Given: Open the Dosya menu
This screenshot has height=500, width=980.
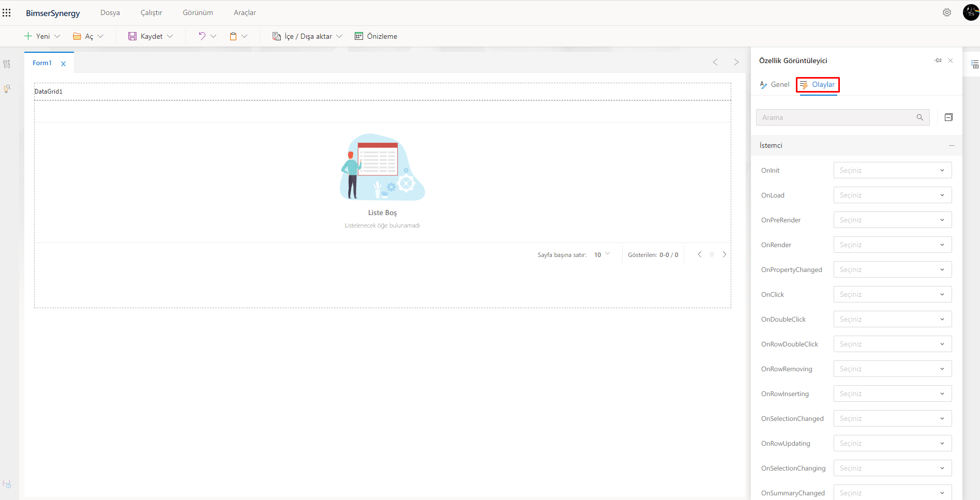Looking at the screenshot, I should pyautogui.click(x=110, y=12).
